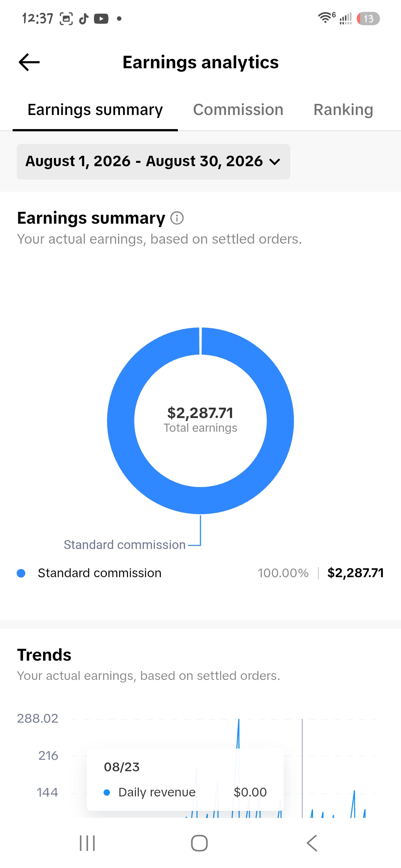Tap the blue Standard commission legend dot
This screenshot has height=868, width=401.
click(x=21, y=573)
